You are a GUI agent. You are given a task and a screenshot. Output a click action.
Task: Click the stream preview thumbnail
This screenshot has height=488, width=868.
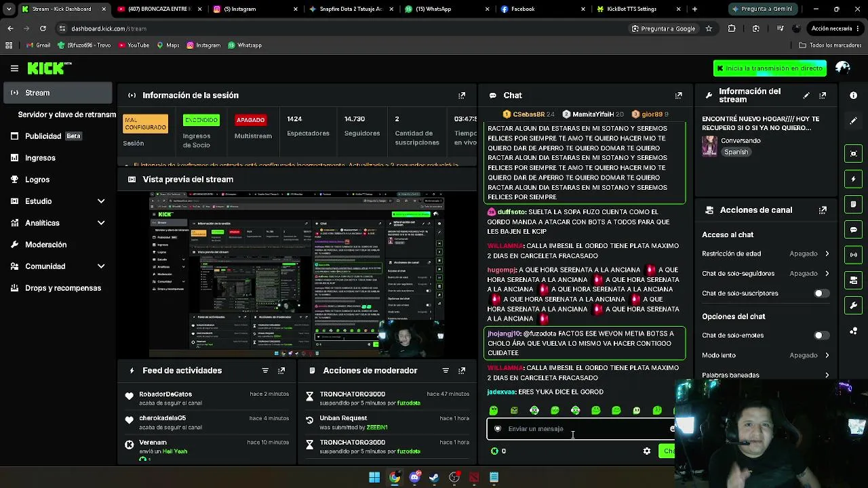coord(297,274)
